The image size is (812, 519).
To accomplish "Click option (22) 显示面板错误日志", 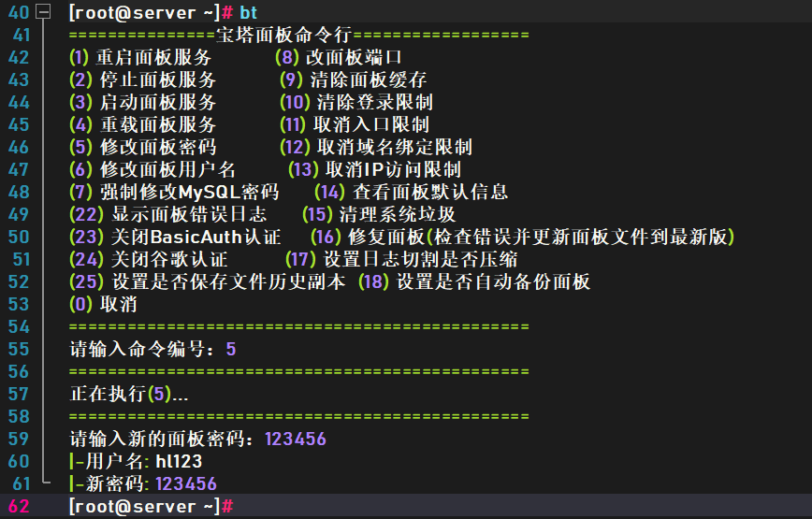I will (167, 214).
